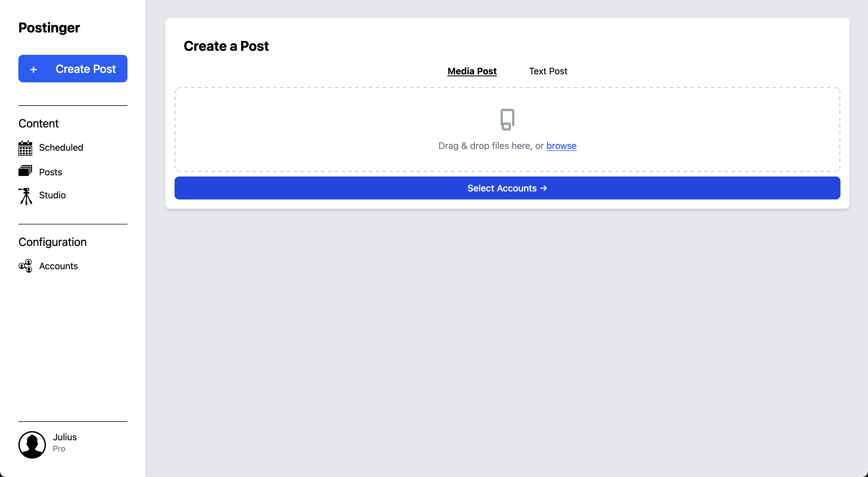Screen dimensions: 868x477
Task: Click the arrow on Select Accounts
Action: click(544, 188)
